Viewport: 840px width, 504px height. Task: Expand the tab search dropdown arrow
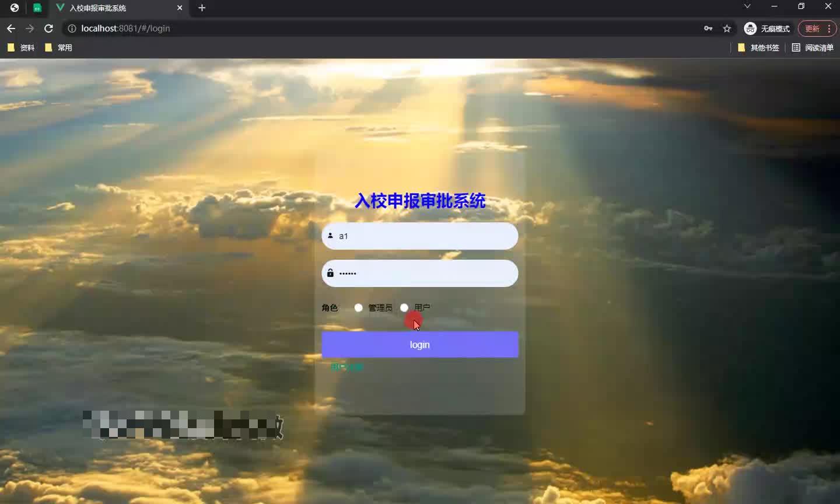(x=747, y=6)
